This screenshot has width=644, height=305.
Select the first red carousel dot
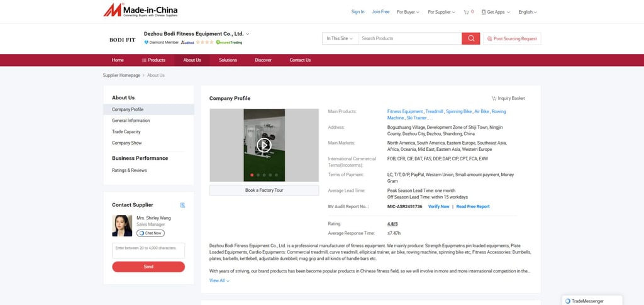point(252,175)
